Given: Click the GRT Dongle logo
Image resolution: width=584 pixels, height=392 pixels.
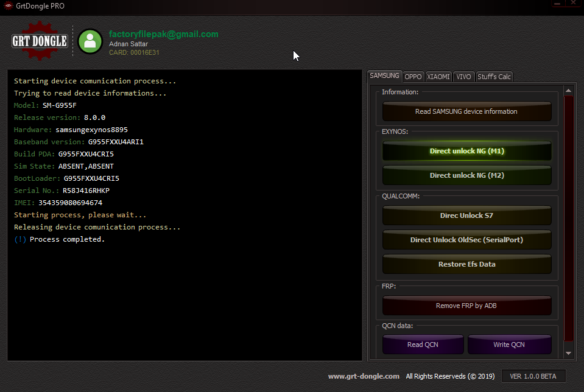Looking at the screenshot, I should 40,41.
